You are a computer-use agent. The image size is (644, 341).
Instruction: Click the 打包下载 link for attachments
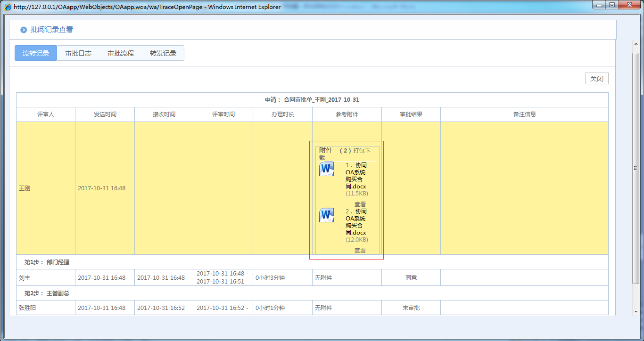click(x=361, y=151)
